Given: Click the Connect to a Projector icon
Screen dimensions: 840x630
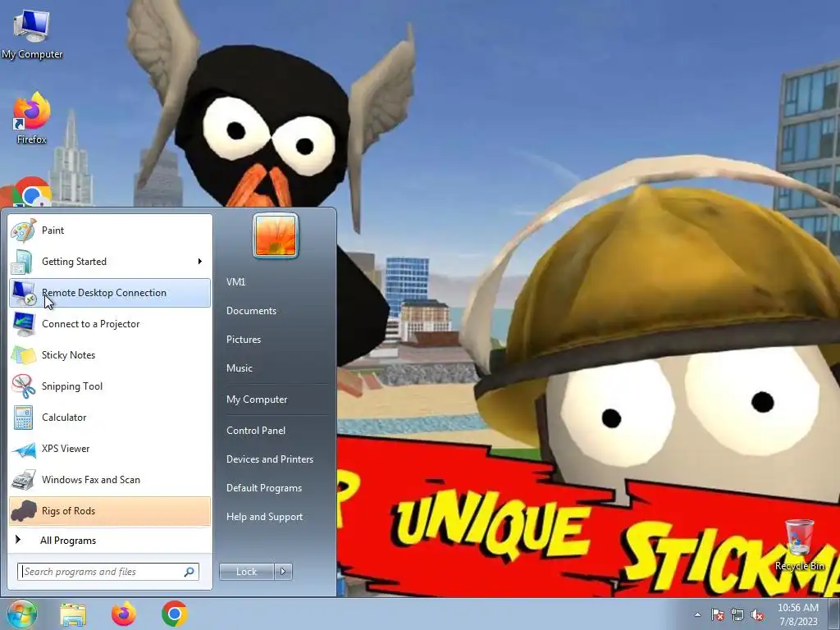Looking at the screenshot, I should click(24, 323).
